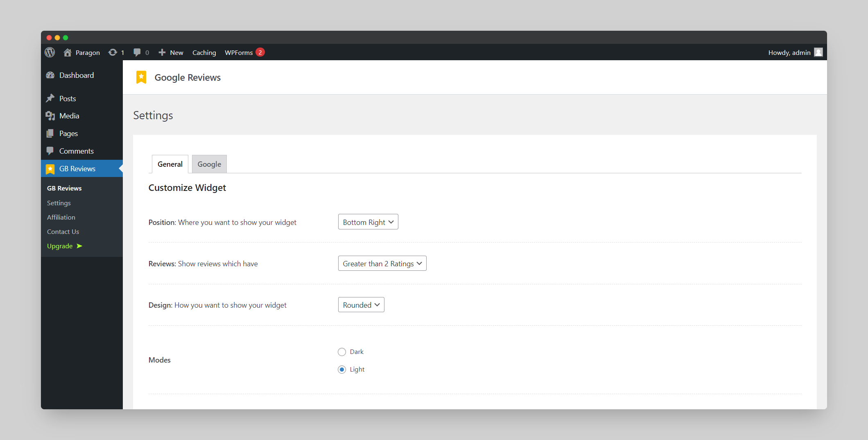
Task: Click the updates refresh icon
Action: pyautogui.click(x=113, y=52)
